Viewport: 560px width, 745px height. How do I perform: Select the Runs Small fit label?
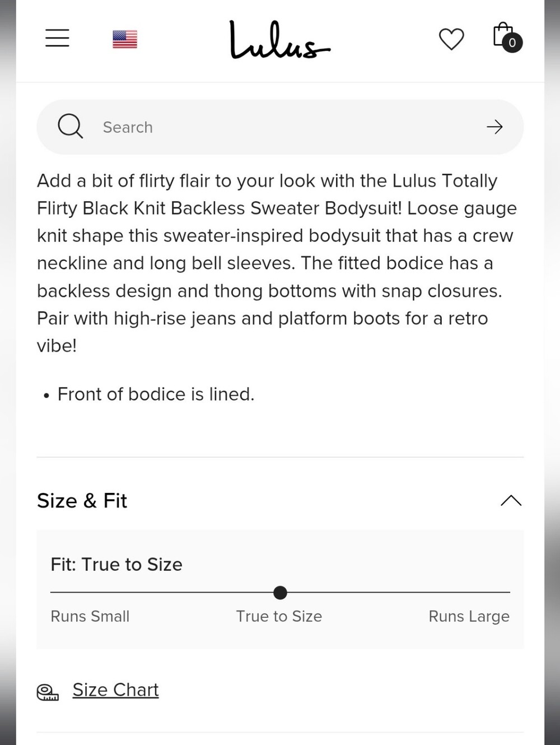tap(90, 616)
